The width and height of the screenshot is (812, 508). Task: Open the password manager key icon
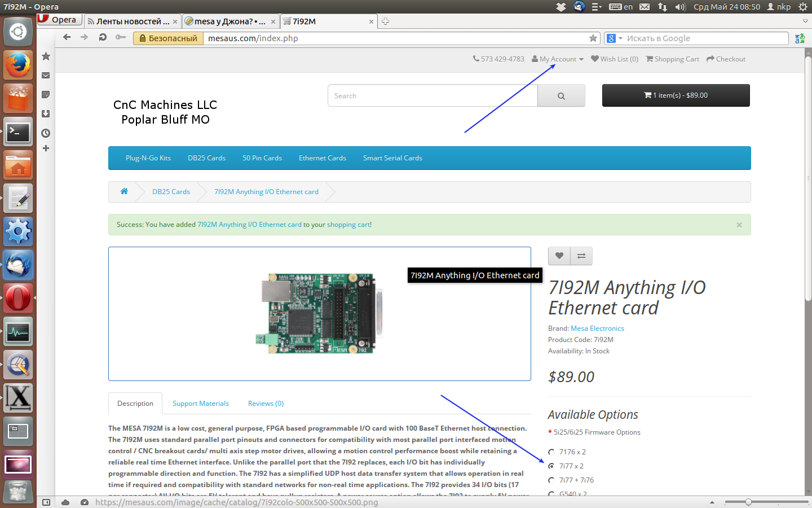120,37
